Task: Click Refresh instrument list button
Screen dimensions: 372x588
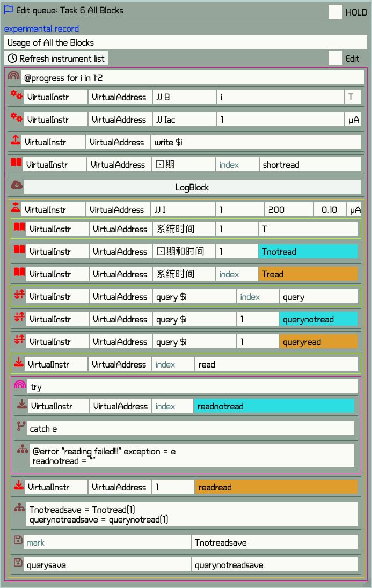Action: tap(56, 58)
